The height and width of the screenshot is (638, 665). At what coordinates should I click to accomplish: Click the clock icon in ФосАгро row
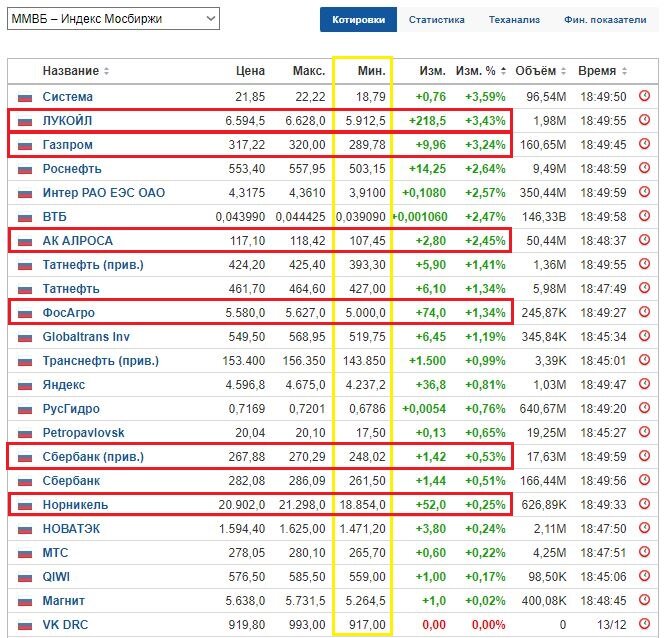pyautogui.click(x=644, y=312)
